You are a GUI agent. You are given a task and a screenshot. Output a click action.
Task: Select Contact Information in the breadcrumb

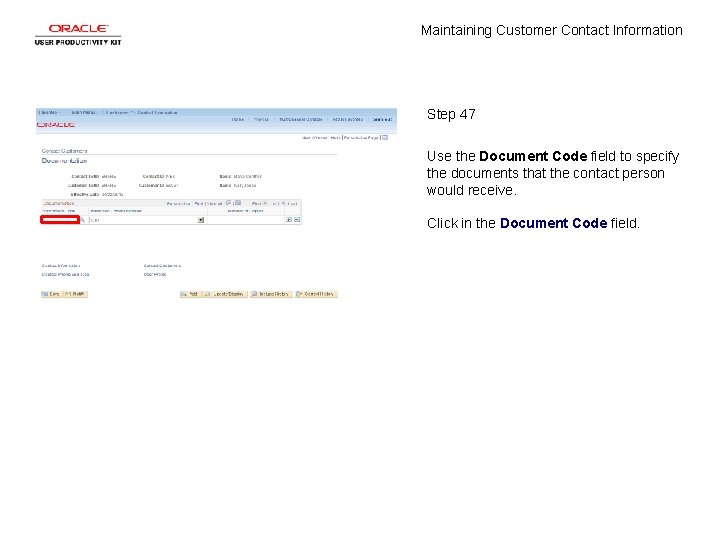tap(158, 112)
